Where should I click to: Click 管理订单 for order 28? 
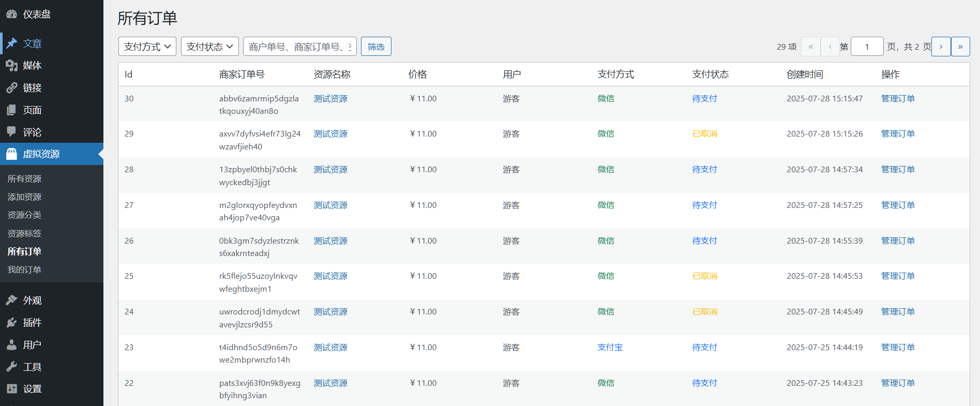(x=898, y=169)
